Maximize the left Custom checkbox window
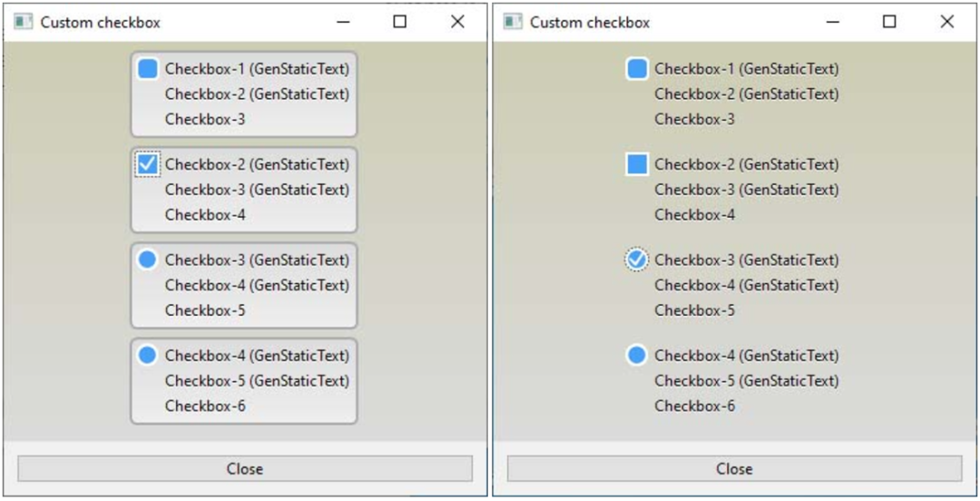Screen dimensions: 980x501 click(x=400, y=22)
